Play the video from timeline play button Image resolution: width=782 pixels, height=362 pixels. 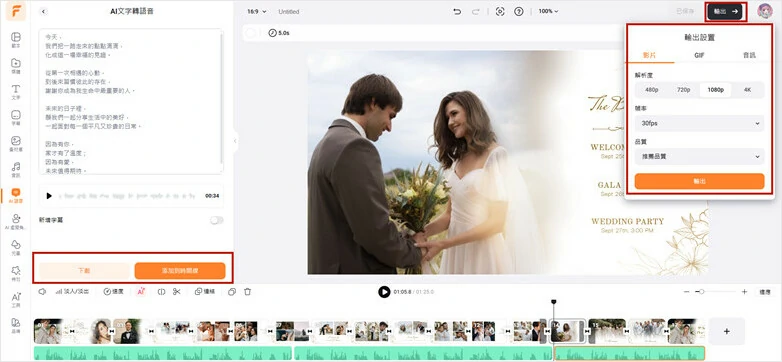(384, 292)
